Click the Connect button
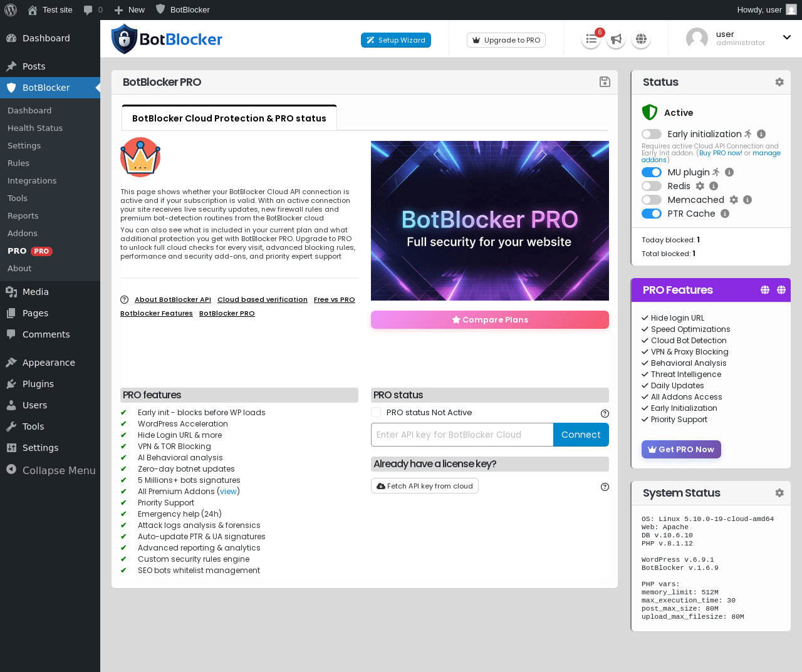The height and width of the screenshot is (672, 802). [x=581, y=435]
